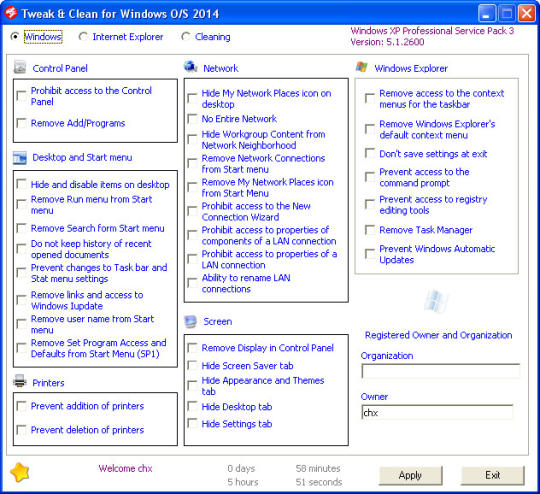Viewport: 540px width, 494px height.
Task: Check Prohibit access to properties of a LAN connection
Action: [x=192, y=259]
